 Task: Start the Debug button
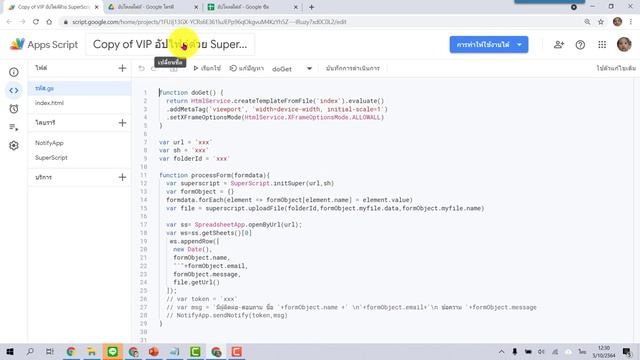pos(247,69)
